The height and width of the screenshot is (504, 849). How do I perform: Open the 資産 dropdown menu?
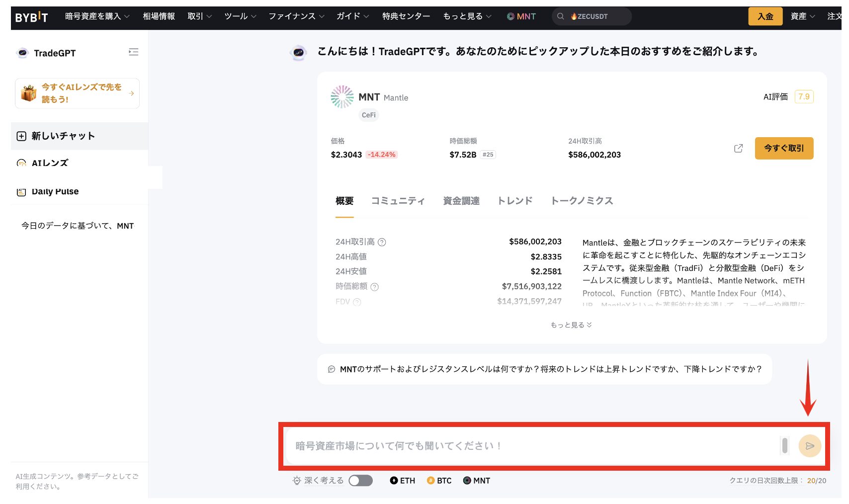[802, 16]
